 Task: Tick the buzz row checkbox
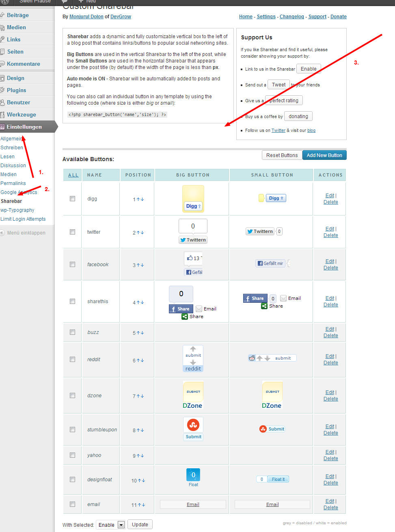(73, 332)
